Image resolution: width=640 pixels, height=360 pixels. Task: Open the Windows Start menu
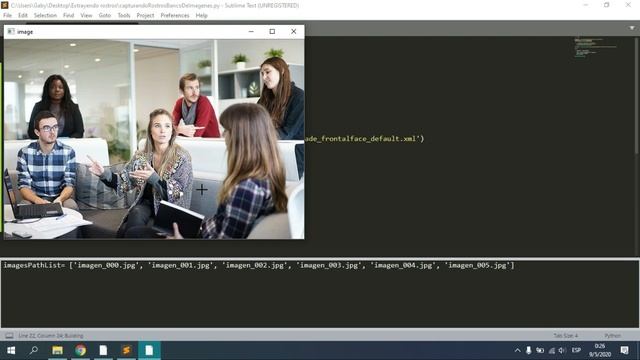tap(11, 350)
